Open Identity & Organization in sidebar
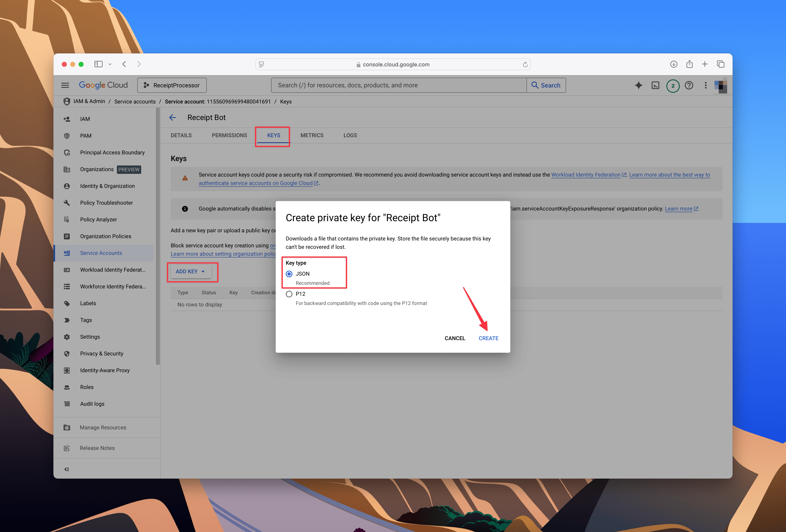This screenshot has width=786, height=532. (103, 186)
